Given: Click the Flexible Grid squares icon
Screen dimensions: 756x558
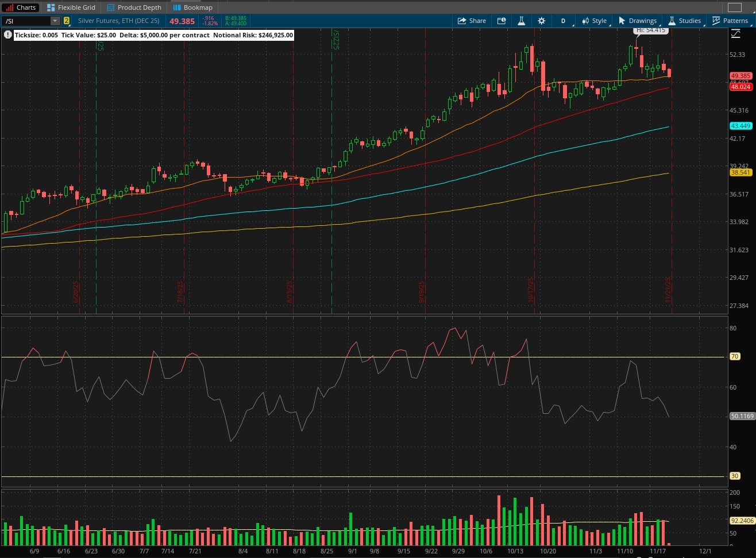Looking at the screenshot, I should (52, 7).
